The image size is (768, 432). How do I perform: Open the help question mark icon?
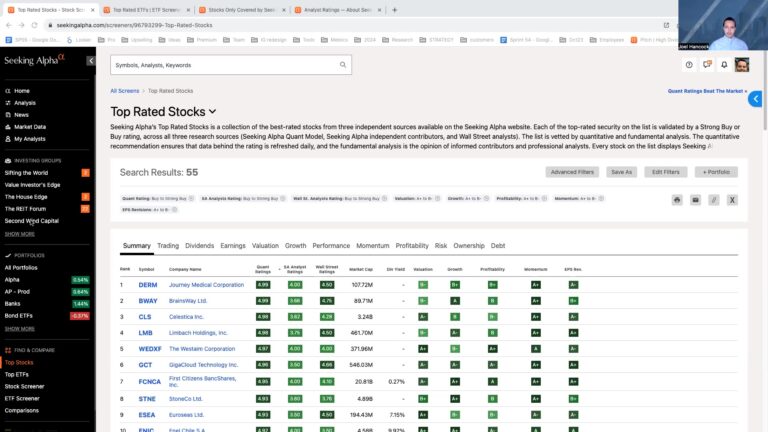(x=689, y=65)
